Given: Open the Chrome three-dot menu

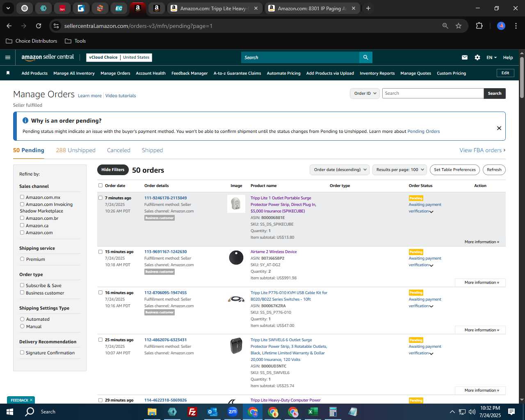Looking at the screenshot, I should pos(515,26).
